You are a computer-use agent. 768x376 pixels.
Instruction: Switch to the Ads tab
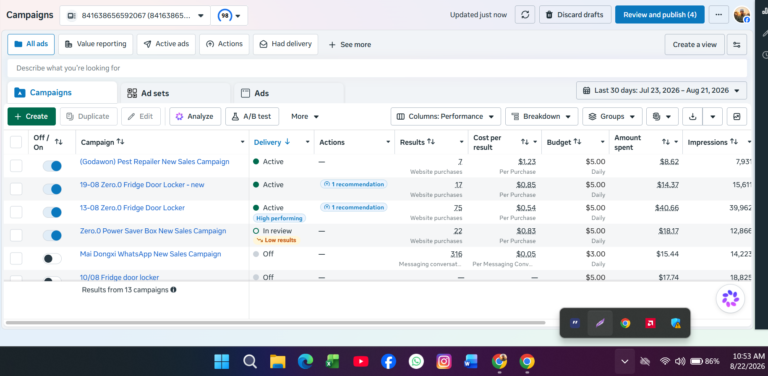coord(289,93)
